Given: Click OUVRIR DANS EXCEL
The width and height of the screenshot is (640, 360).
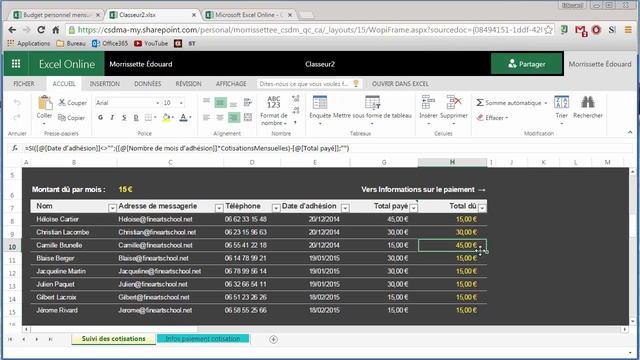Looking at the screenshot, I should click(x=400, y=84).
